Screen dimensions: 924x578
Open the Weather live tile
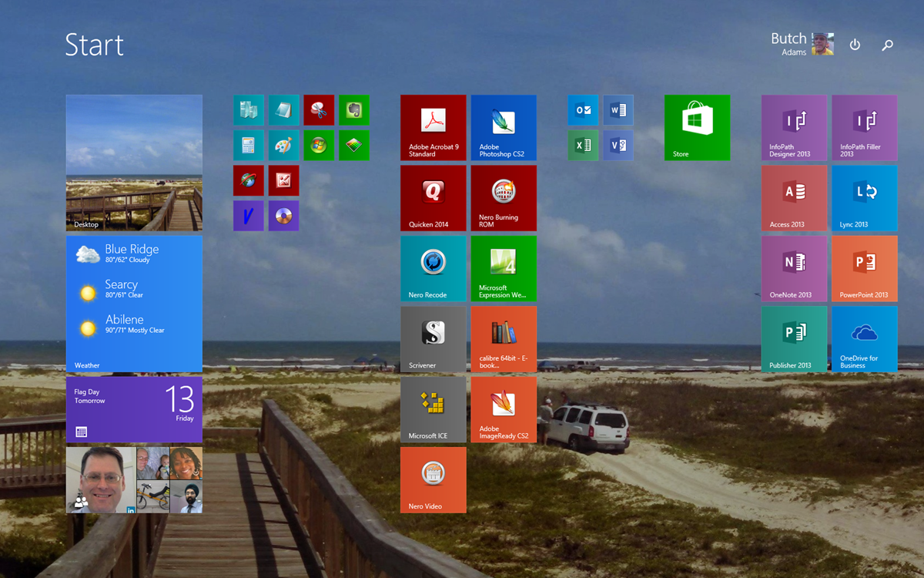tap(134, 304)
